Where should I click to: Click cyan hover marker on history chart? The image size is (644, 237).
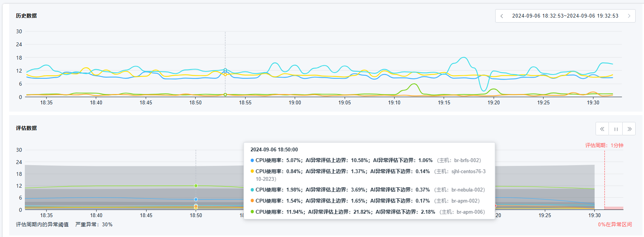[x=225, y=70]
